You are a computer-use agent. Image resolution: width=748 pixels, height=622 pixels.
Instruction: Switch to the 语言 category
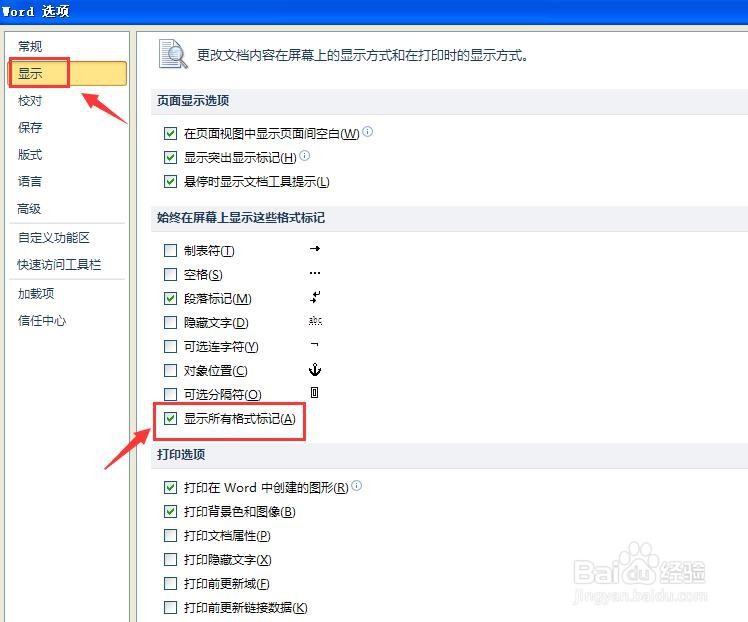(30, 181)
